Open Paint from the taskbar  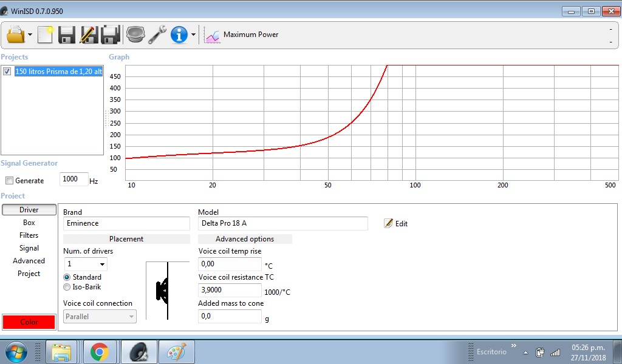click(177, 352)
